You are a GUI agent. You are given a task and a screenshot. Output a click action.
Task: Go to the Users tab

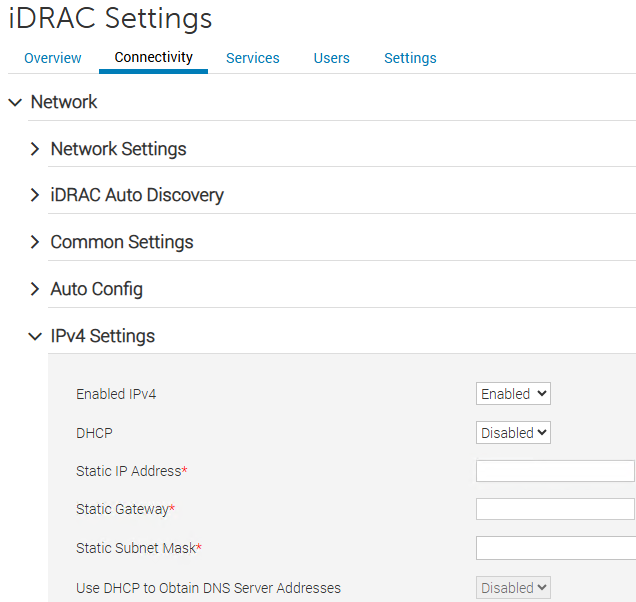pyautogui.click(x=331, y=58)
